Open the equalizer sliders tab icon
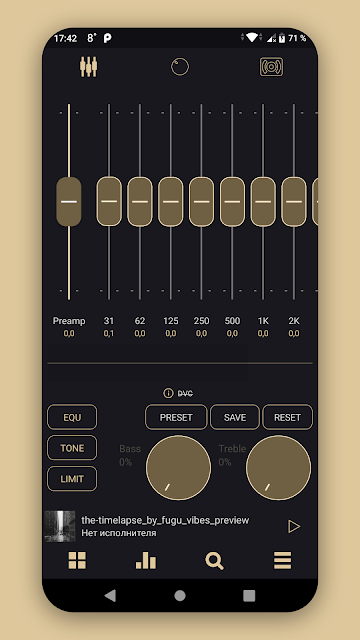 click(89, 67)
